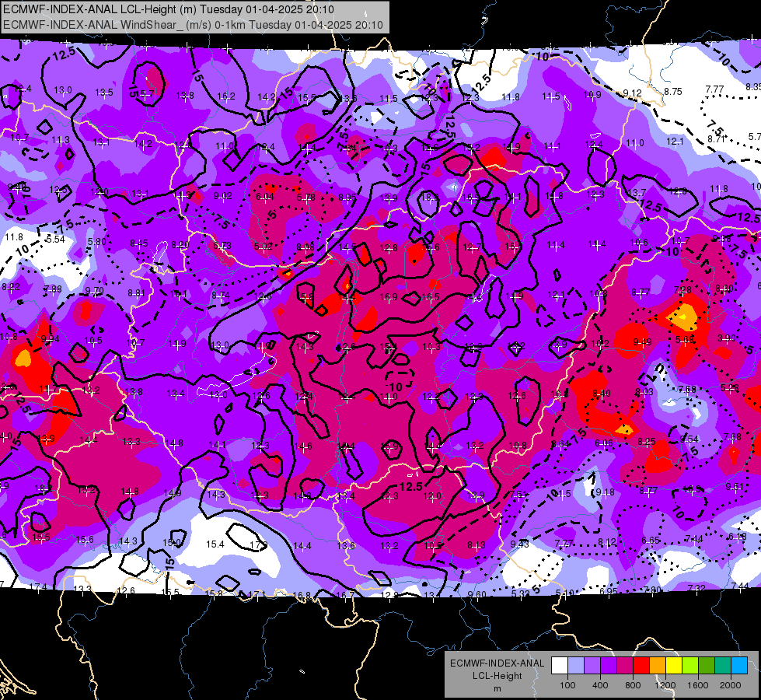Click the 1200 tick label in the legend
This screenshot has height=700, width=761.
(665, 685)
